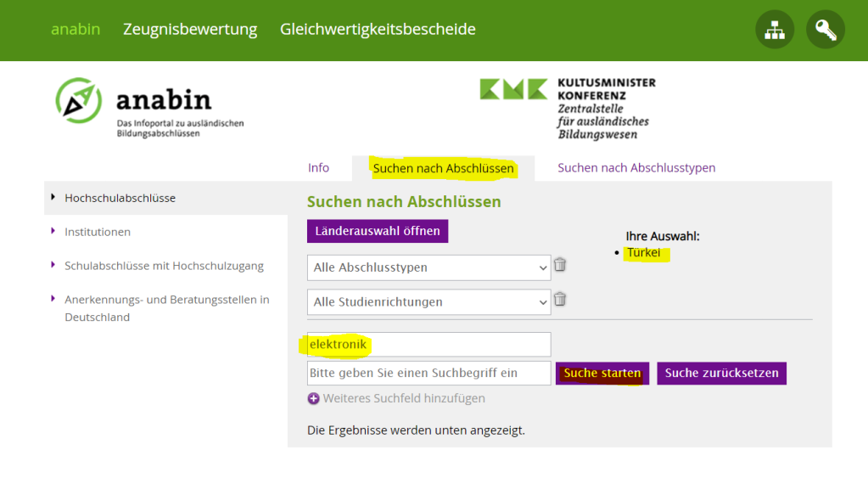
Task: Focus the empty Suchbegriff input field
Action: tap(429, 373)
